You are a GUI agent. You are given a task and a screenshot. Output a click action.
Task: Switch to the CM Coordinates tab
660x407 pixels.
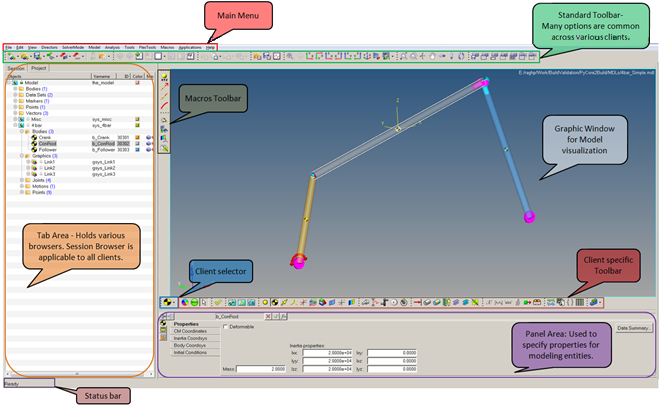click(x=195, y=331)
